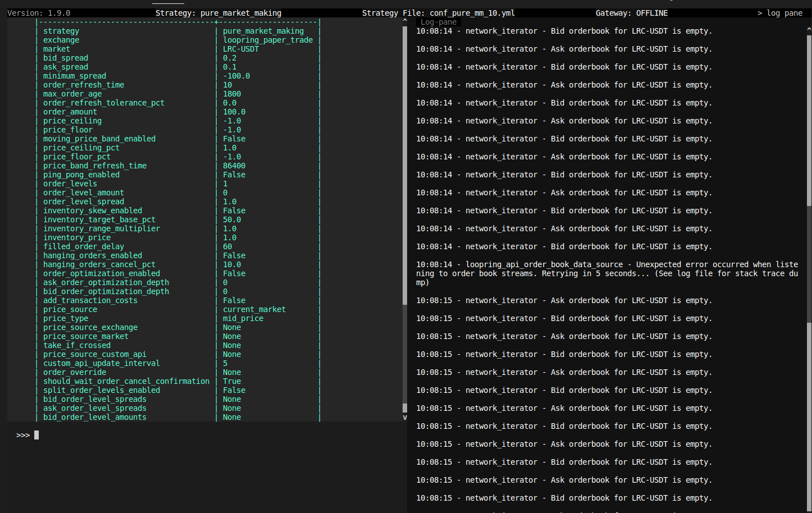Select the exchange row loopring_paper_trade
Viewport: 812px width, 513px height.
point(267,40)
